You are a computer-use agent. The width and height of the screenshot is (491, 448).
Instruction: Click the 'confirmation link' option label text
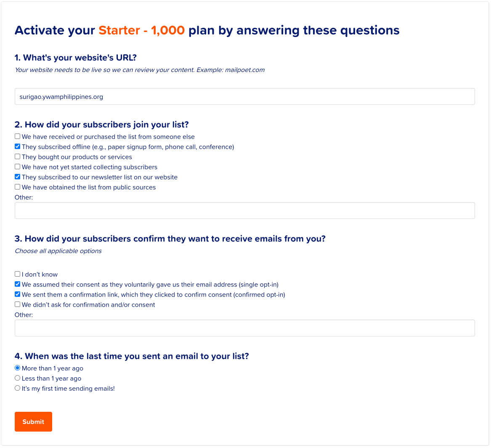[154, 295]
